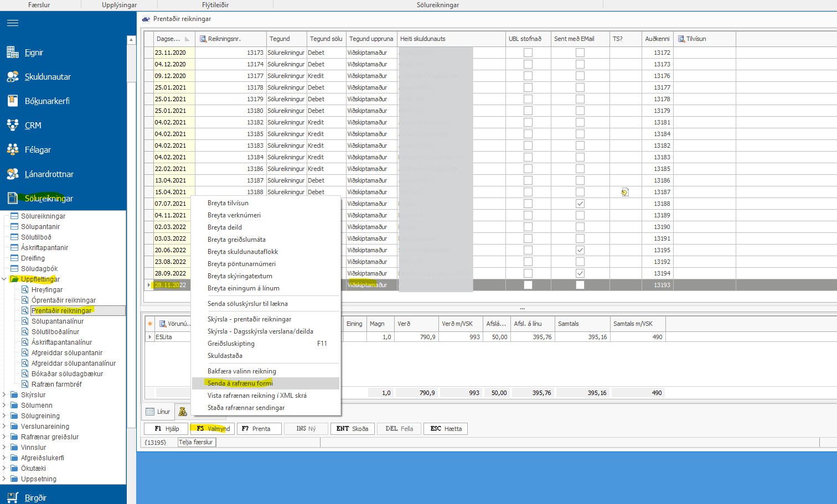Image resolution: width=837 pixels, height=504 pixels.
Task: Expand the Sölugreining tree node
Action: (x=4, y=416)
